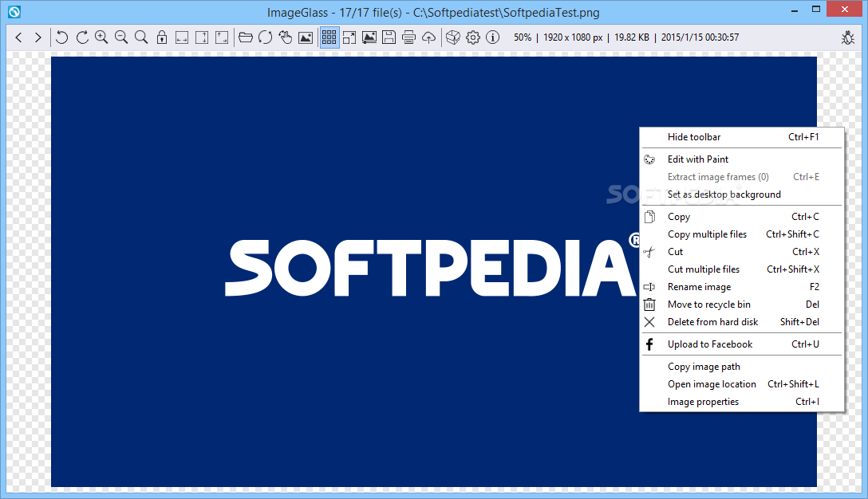Open settings with the gear icon
Image resolution: width=868 pixels, height=499 pixels.
coord(473,37)
